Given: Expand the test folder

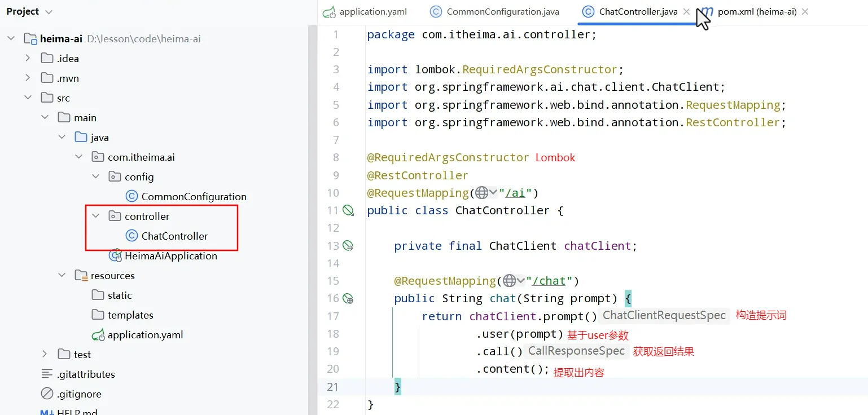Looking at the screenshot, I should tap(45, 355).
